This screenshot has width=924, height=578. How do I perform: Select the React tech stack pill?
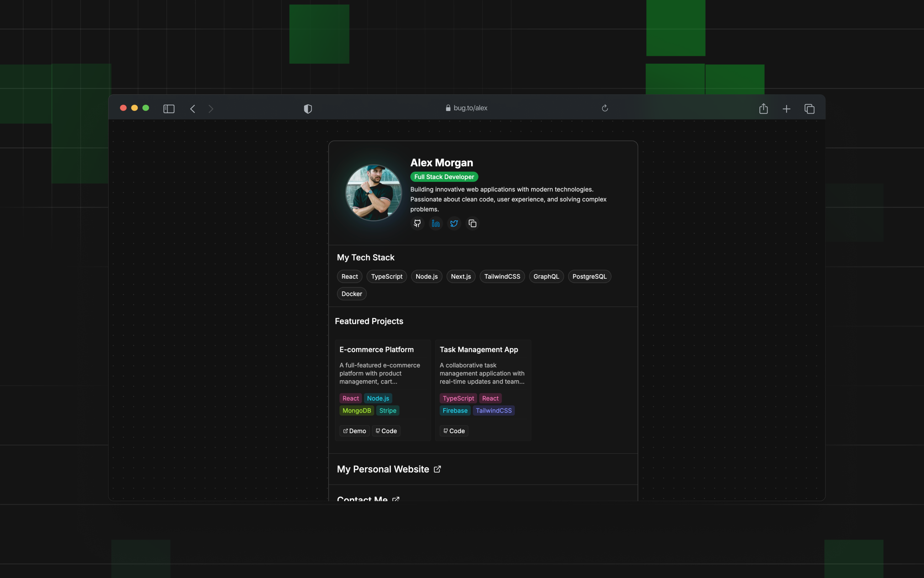(349, 277)
